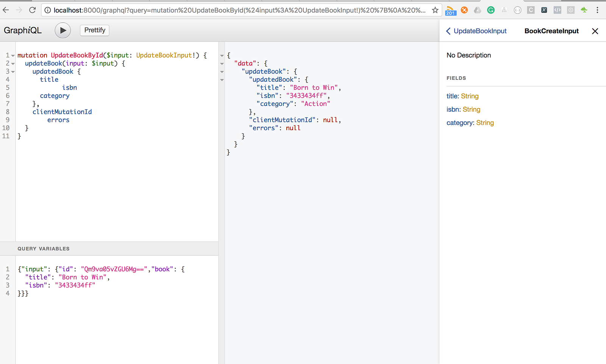The width and height of the screenshot is (606, 364).
Task: Click the "clientMutationId" key in results
Action: (x=282, y=120)
